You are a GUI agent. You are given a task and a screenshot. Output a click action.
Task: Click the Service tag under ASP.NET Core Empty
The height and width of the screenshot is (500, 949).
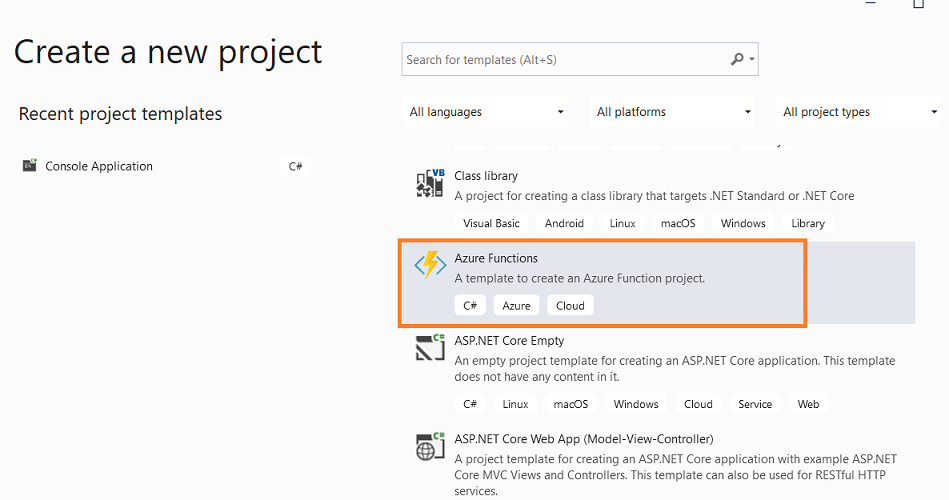point(755,404)
